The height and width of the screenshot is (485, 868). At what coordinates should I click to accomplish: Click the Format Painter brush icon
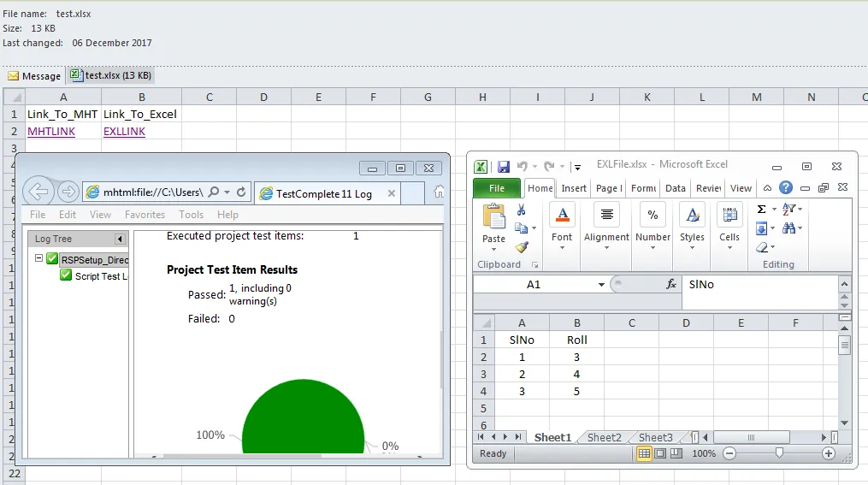tap(521, 247)
